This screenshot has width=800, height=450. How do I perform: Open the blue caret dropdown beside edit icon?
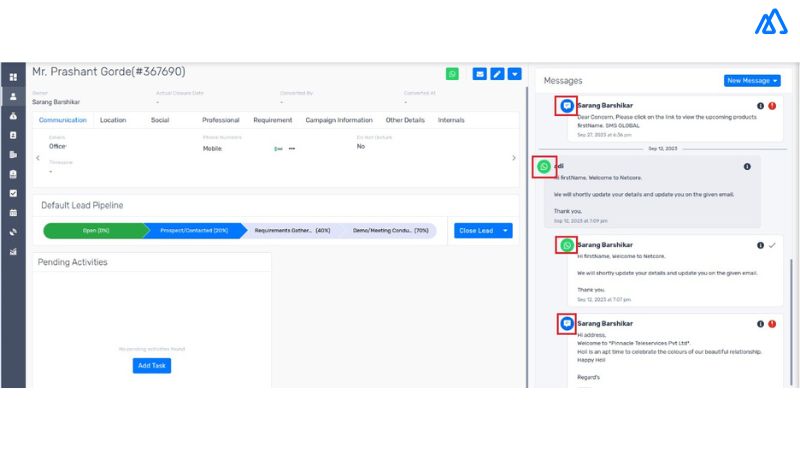click(514, 74)
